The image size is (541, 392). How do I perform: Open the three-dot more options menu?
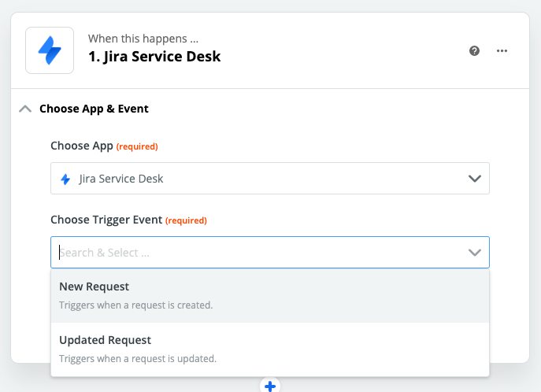click(502, 50)
